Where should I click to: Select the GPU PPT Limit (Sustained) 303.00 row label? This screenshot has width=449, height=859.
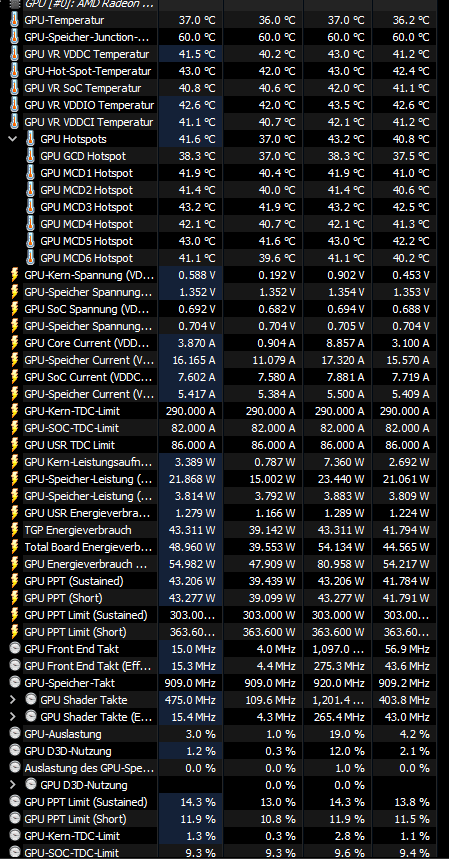tap(86, 615)
